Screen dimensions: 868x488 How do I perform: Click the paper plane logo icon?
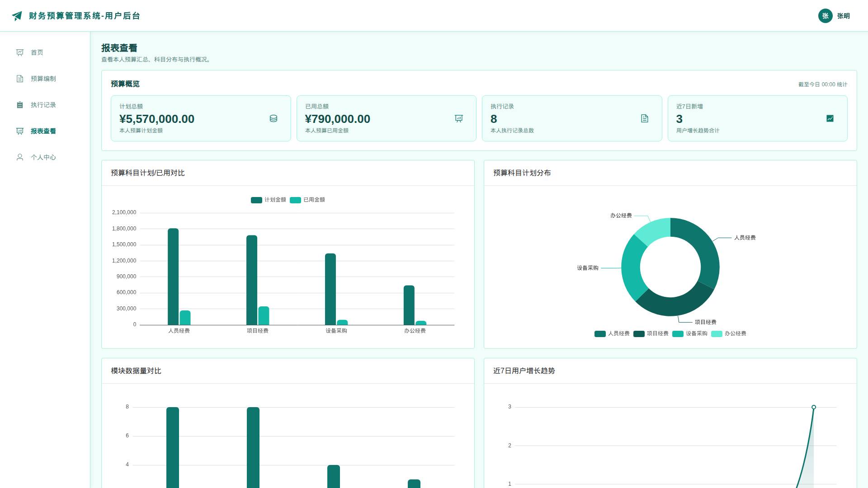point(17,16)
